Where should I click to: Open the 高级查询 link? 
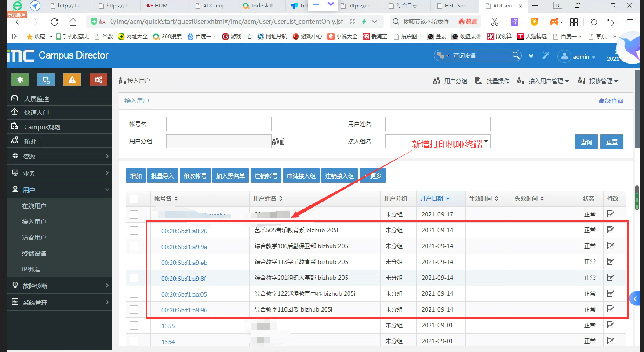pos(611,101)
